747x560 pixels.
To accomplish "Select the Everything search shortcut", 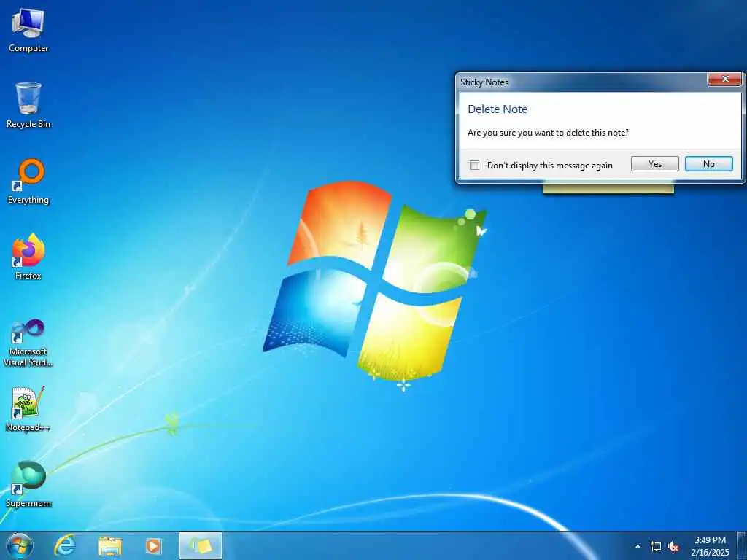I will coord(28,181).
